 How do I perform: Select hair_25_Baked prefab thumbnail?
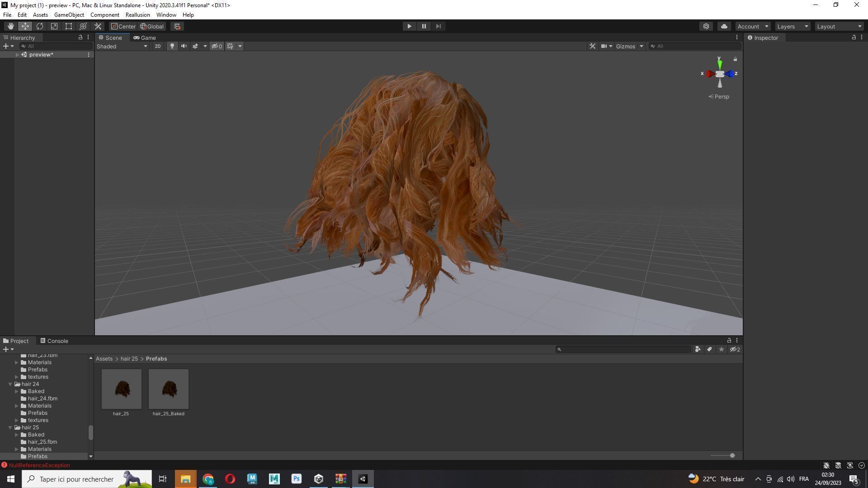point(169,389)
